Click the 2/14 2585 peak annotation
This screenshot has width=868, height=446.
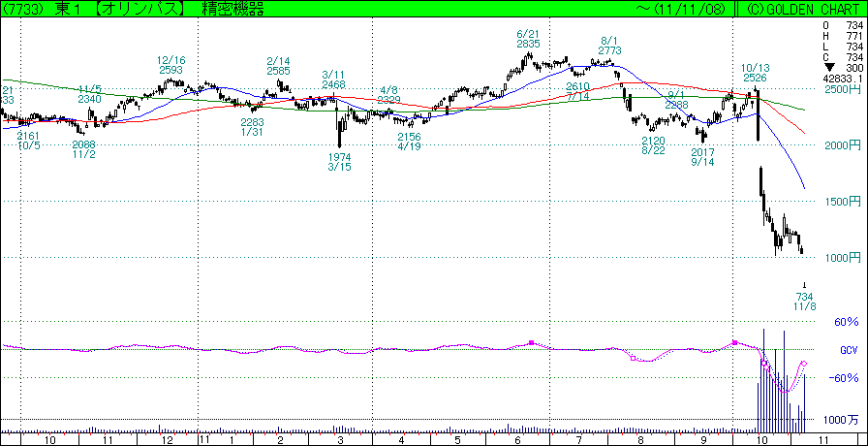click(279, 65)
